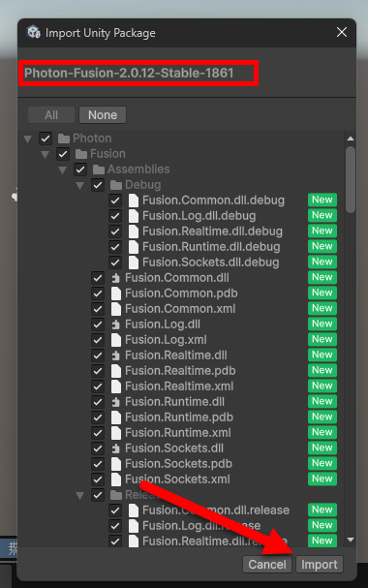
Task: Collapse the Fusion folder tree
Action: pos(45,154)
